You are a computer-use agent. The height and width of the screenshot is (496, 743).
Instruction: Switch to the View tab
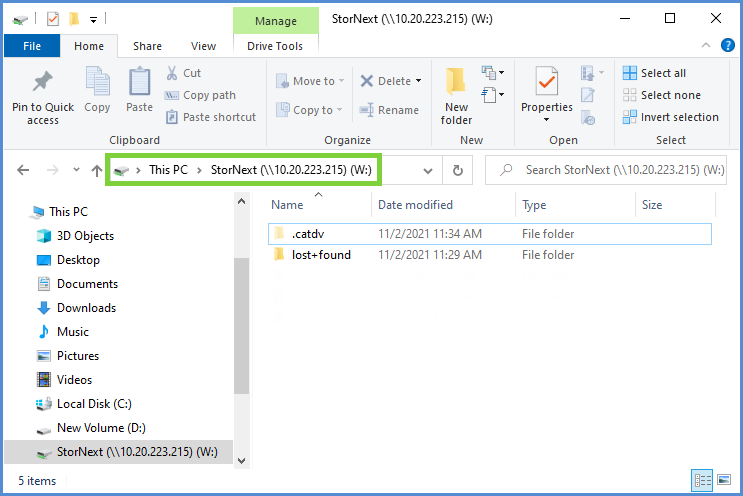[x=203, y=46]
